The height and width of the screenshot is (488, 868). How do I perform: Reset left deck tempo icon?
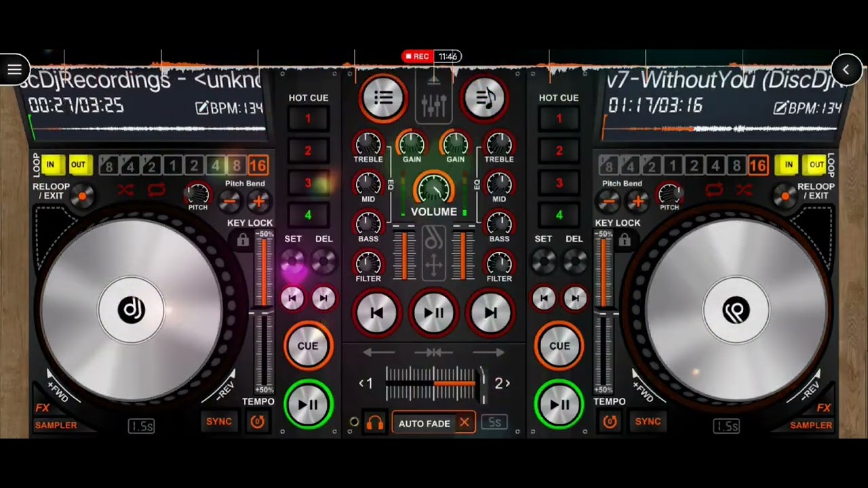(257, 422)
